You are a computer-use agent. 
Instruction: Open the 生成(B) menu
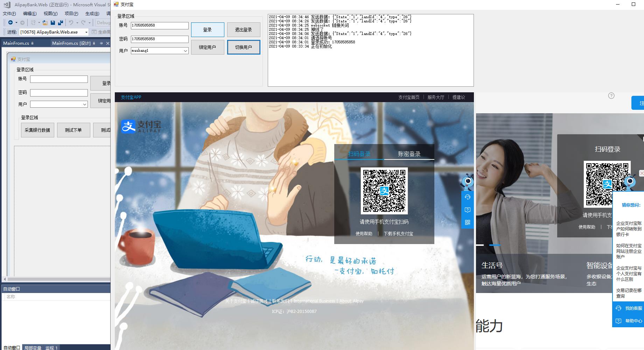(x=92, y=14)
